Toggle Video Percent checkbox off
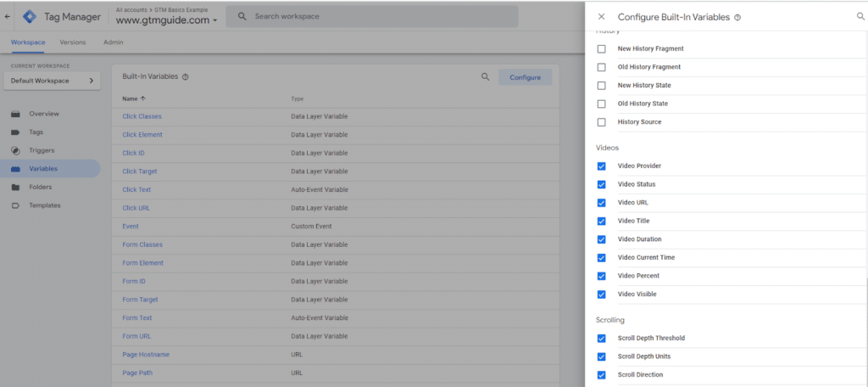 602,276
